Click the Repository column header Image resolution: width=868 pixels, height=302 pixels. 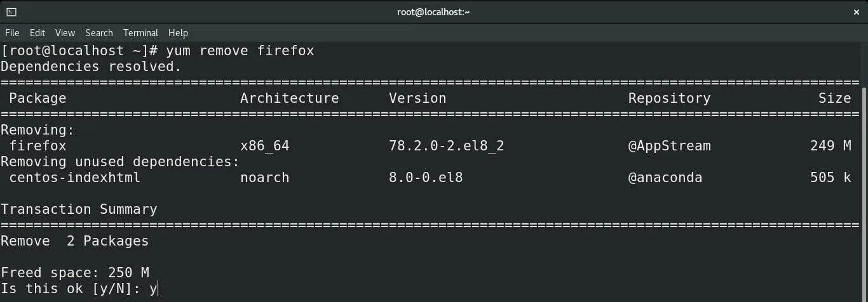pos(669,98)
